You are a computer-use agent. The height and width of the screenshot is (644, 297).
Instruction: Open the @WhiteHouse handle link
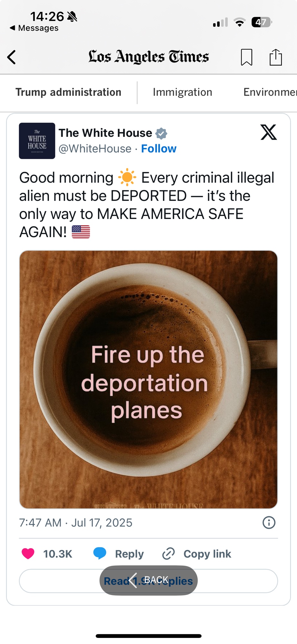[95, 148]
